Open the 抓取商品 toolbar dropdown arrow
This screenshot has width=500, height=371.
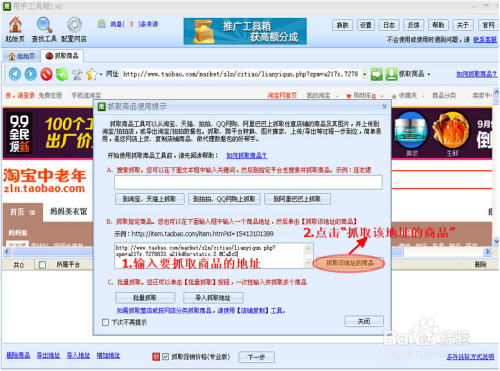[429, 74]
